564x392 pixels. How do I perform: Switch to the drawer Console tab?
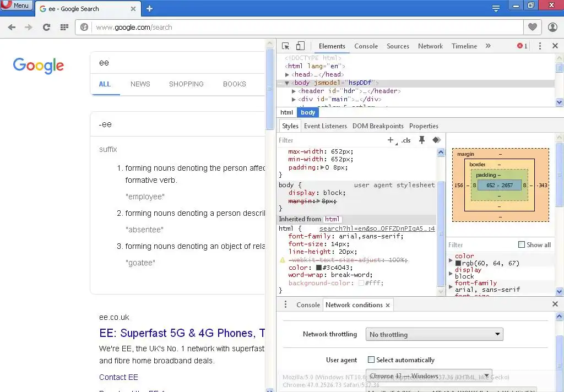308,305
